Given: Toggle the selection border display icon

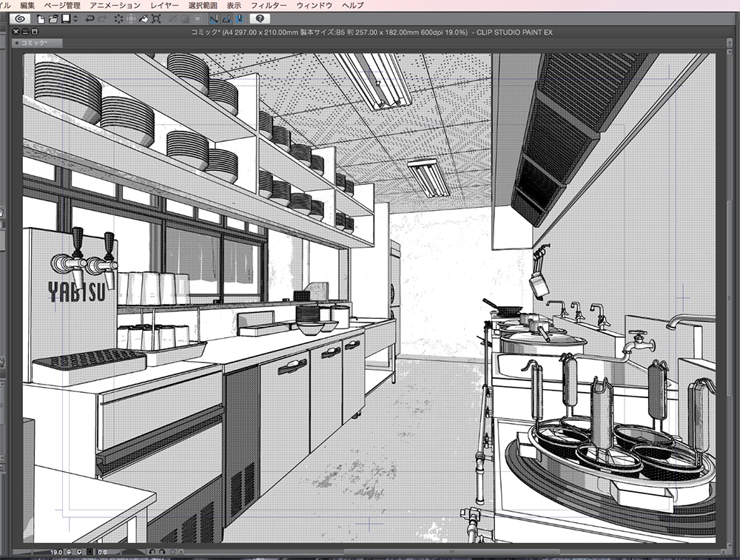Looking at the screenshot, I should (198, 19).
